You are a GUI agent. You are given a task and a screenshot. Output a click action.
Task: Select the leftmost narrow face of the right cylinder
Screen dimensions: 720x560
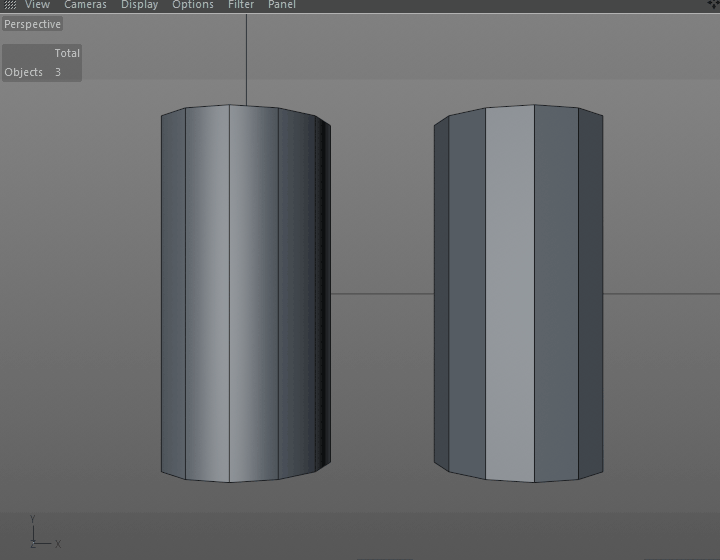(x=441, y=294)
